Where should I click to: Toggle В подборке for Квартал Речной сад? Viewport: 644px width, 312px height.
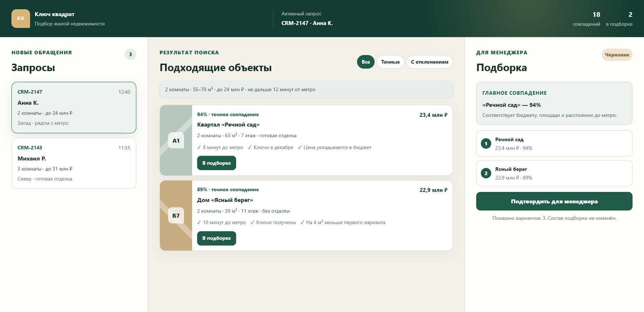(x=216, y=163)
